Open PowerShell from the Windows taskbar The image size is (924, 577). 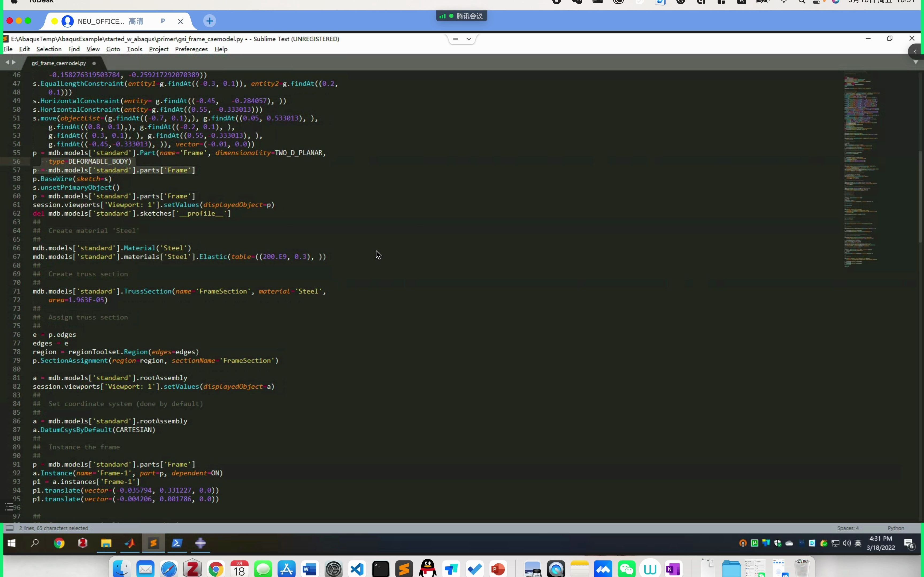(x=177, y=543)
